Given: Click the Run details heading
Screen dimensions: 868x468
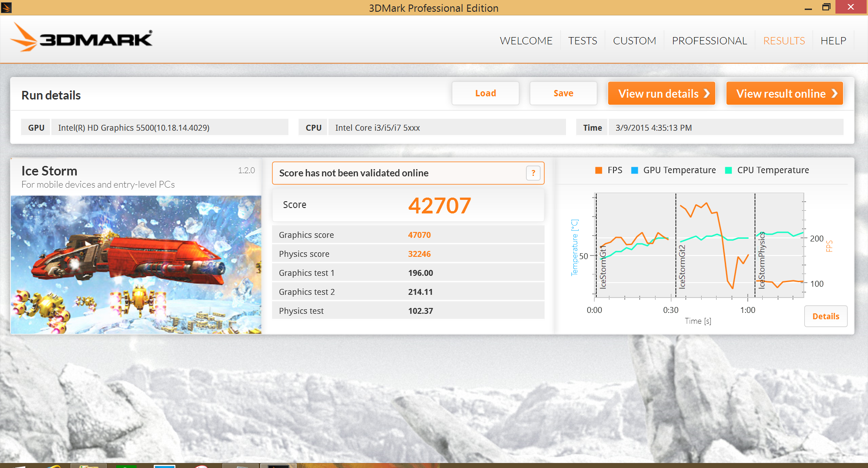Looking at the screenshot, I should pyautogui.click(x=51, y=95).
